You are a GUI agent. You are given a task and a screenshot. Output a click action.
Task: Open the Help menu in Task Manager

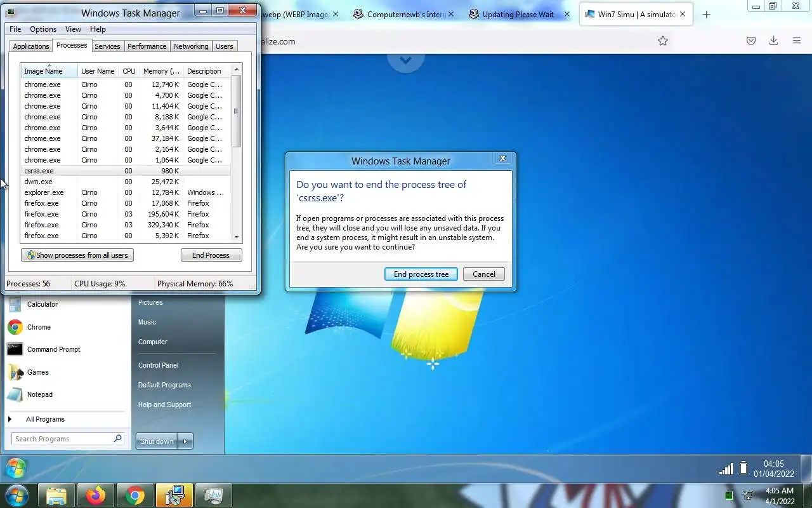pos(98,29)
